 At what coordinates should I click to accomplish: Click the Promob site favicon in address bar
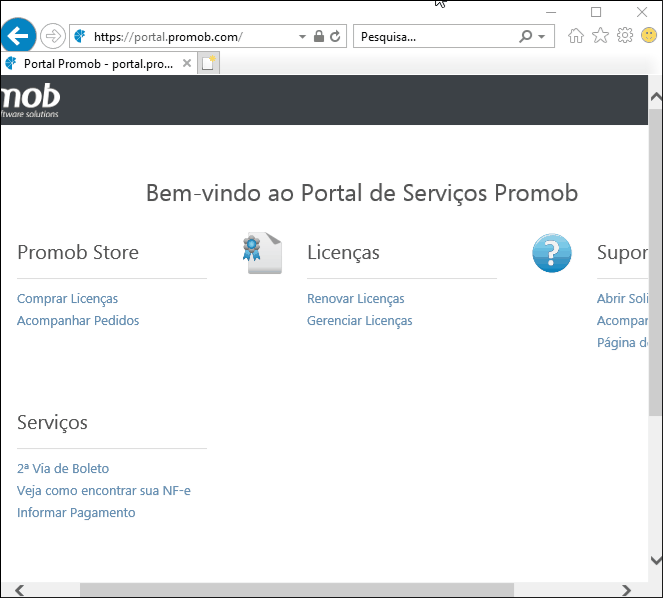click(80, 36)
